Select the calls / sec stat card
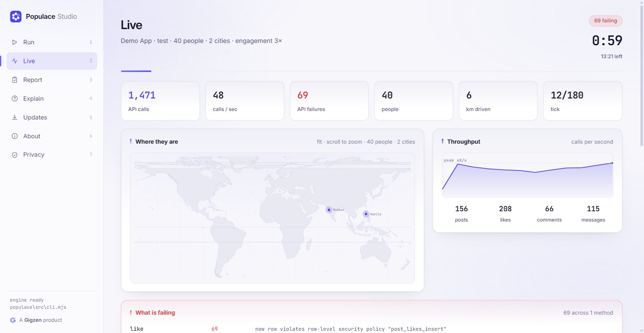Image resolution: width=644 pixels, height=333 pixels. tap(245, 101)
